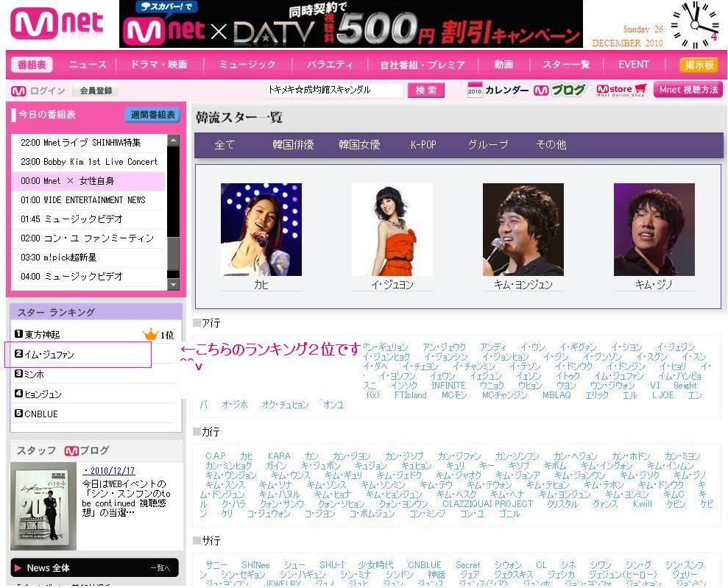Viewport: 728px width, 588px height.
Task: Open the ドラマ・映画 menu
Action: coord(159,65)
